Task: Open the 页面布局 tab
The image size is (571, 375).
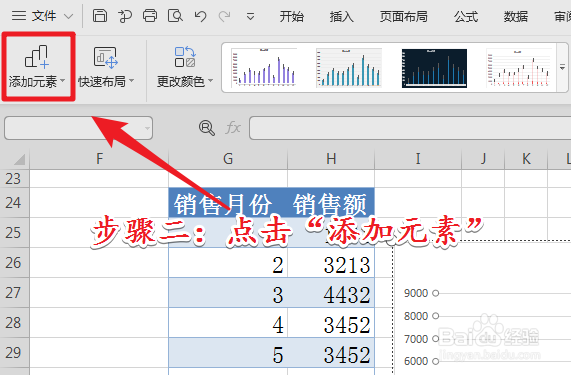Action: (403, 16)
